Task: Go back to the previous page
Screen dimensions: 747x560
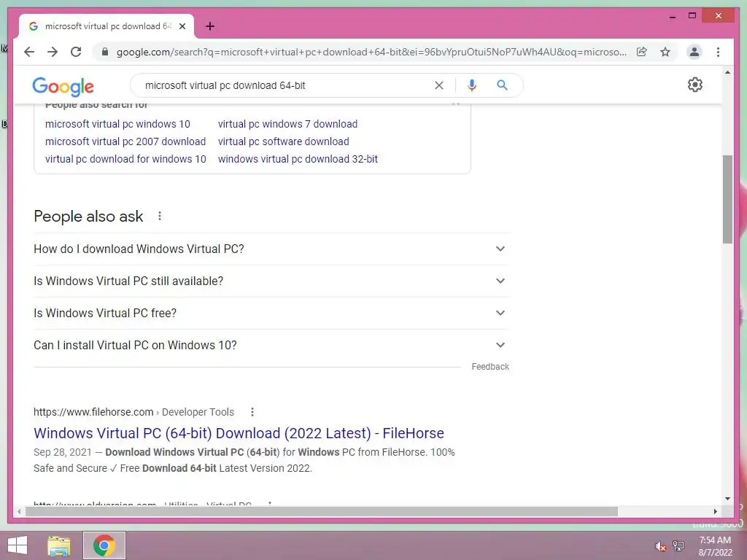Action: (x=29, y=52)
